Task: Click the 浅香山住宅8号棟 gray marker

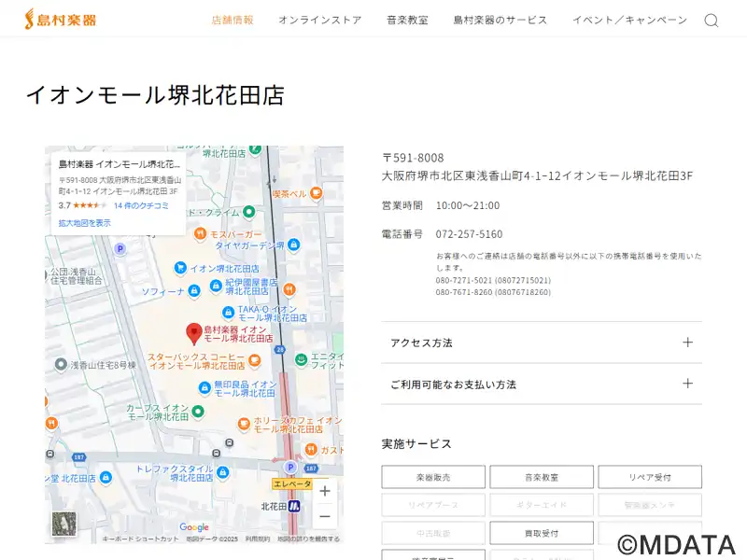Action: pyautogui.click(x=61, y=365)
